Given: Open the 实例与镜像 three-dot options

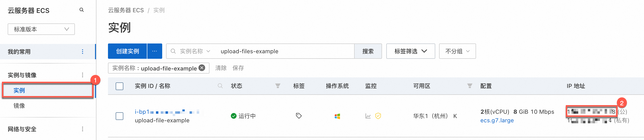Looking at the screenshot, I should pos(83,75).
